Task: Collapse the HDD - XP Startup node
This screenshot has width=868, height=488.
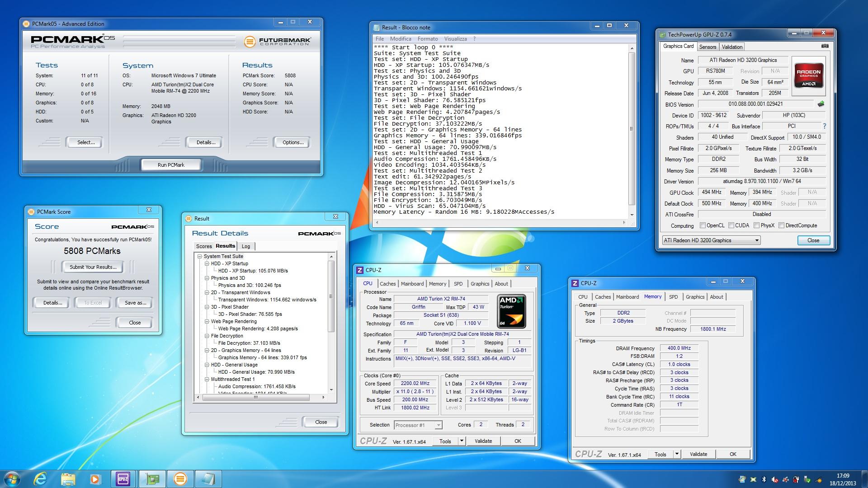Action: pyautogui.click(x=207, y=263)
